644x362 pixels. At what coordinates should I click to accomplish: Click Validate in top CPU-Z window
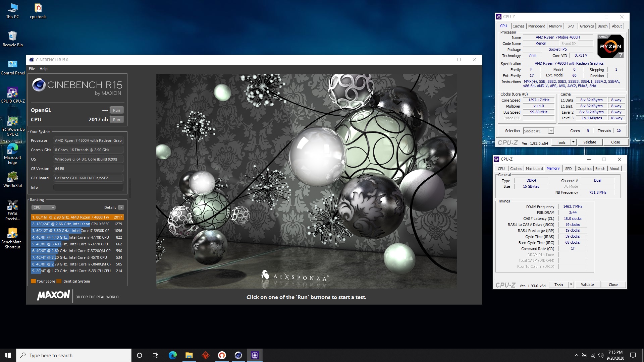[589, 142]
